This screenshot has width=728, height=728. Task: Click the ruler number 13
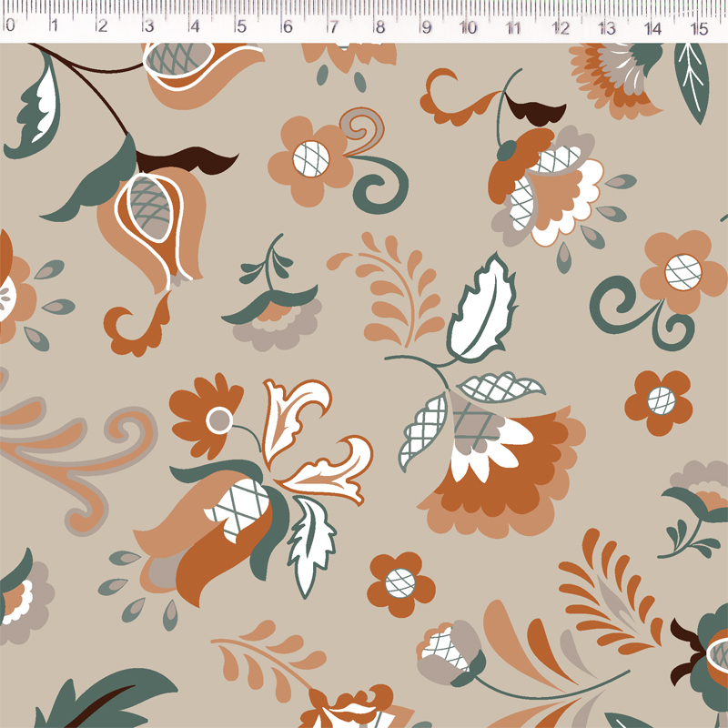coord(607,28)
